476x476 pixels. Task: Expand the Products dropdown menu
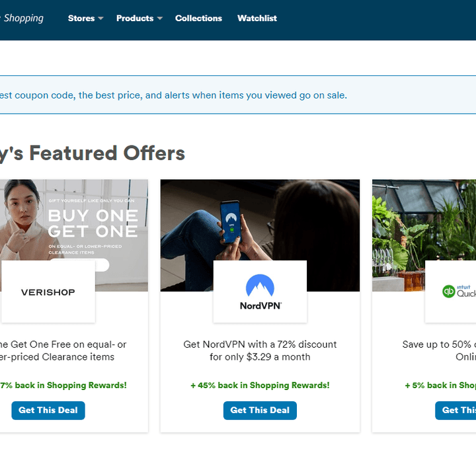[x=139, y=19]
